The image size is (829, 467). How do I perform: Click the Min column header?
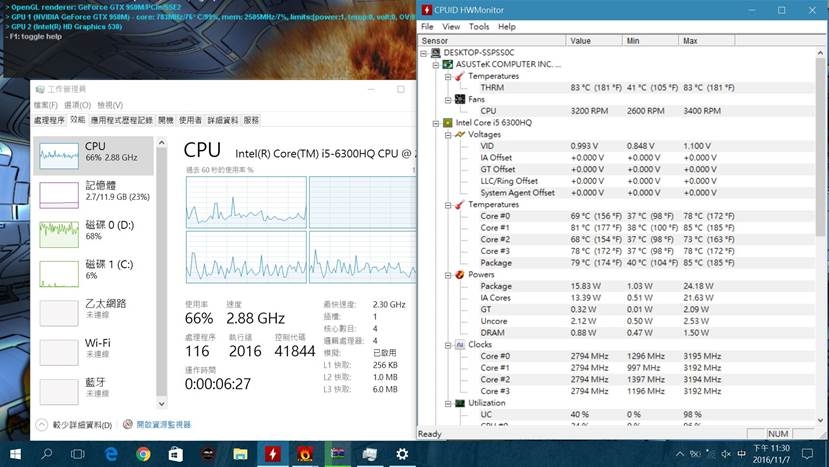coord(650,41)
